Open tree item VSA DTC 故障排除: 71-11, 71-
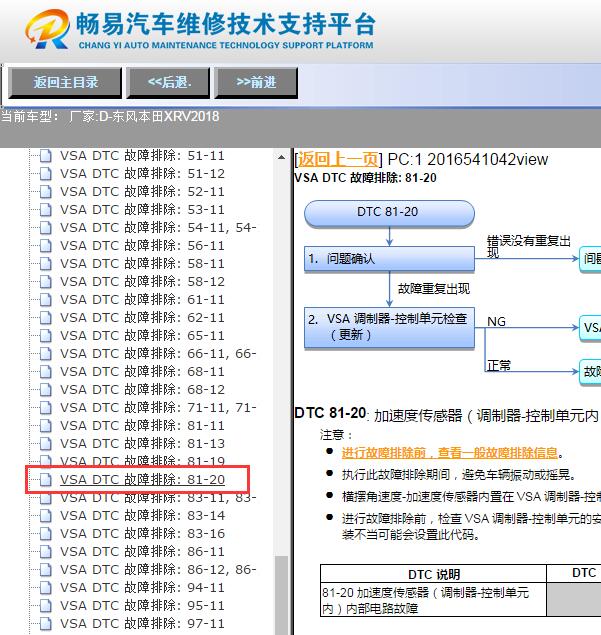Screen dimensions: 601x635 [x=158, y=408]
